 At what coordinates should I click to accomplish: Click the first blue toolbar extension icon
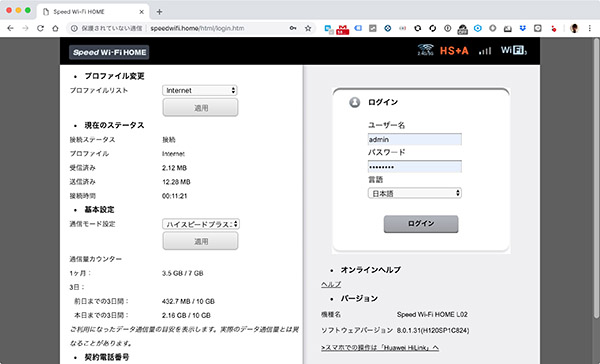(x=328, y=29)
